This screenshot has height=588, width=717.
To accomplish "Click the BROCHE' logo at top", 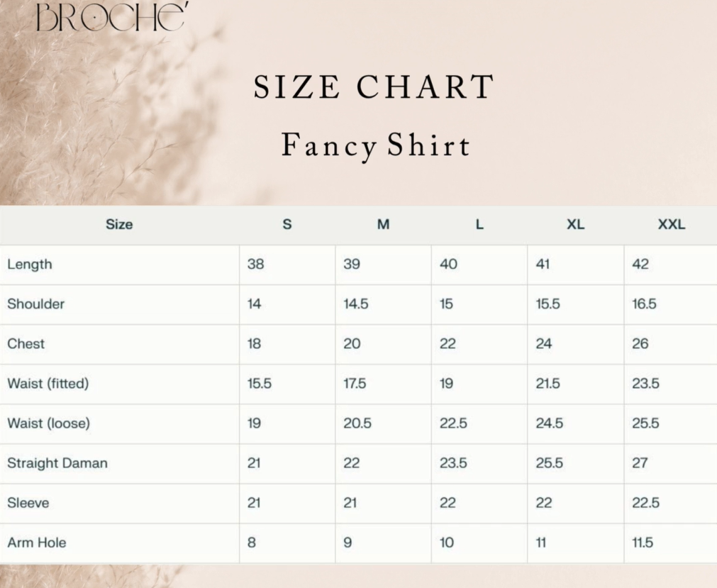I will (110, 17).
